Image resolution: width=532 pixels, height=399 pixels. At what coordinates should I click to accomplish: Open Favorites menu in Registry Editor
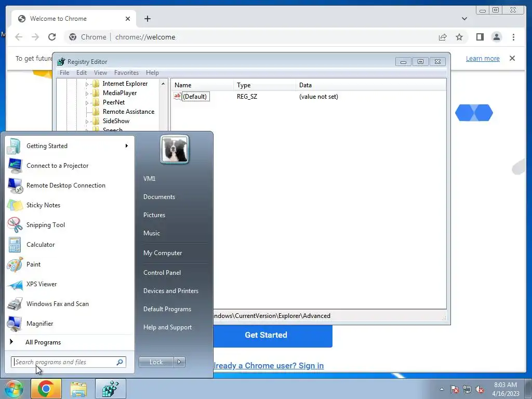[x=126, y=73]
